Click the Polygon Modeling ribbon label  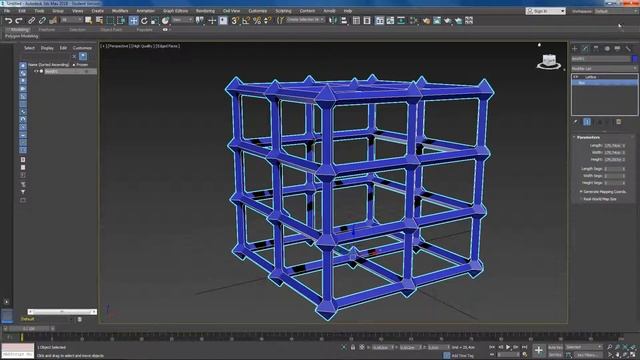pos(21,36)
